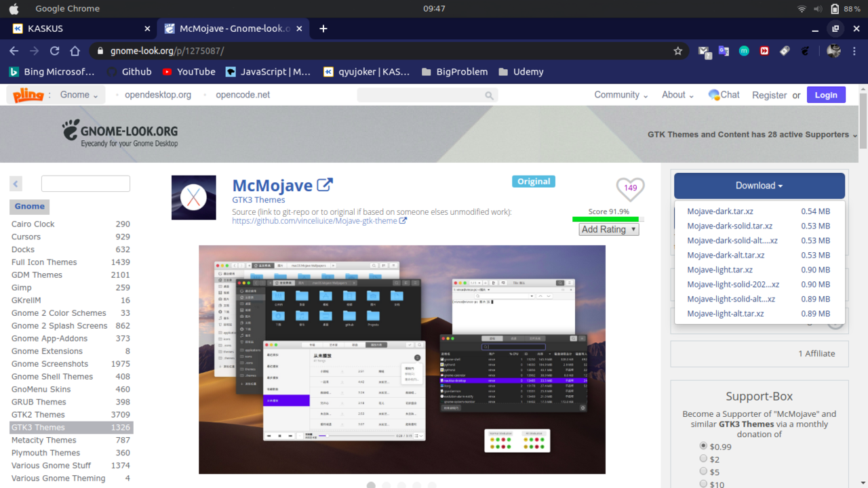This screenshot has height=488, width=868.
Task: Click the McMojave product thumbnail
Action: pos(194,197)
